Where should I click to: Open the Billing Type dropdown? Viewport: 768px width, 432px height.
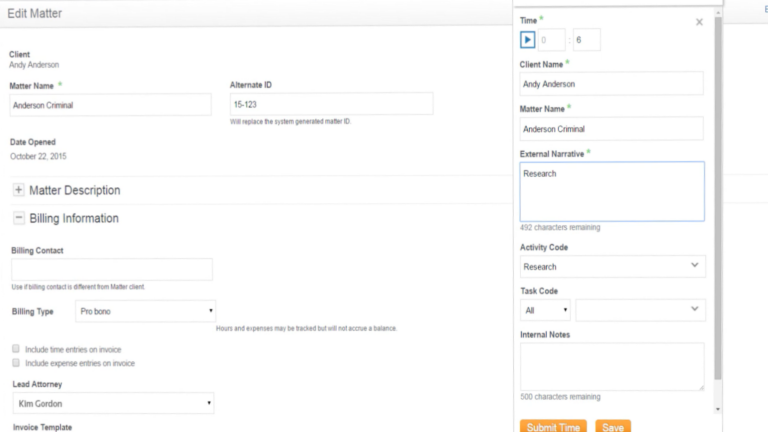pyautogui.click(x=145, y=311)
